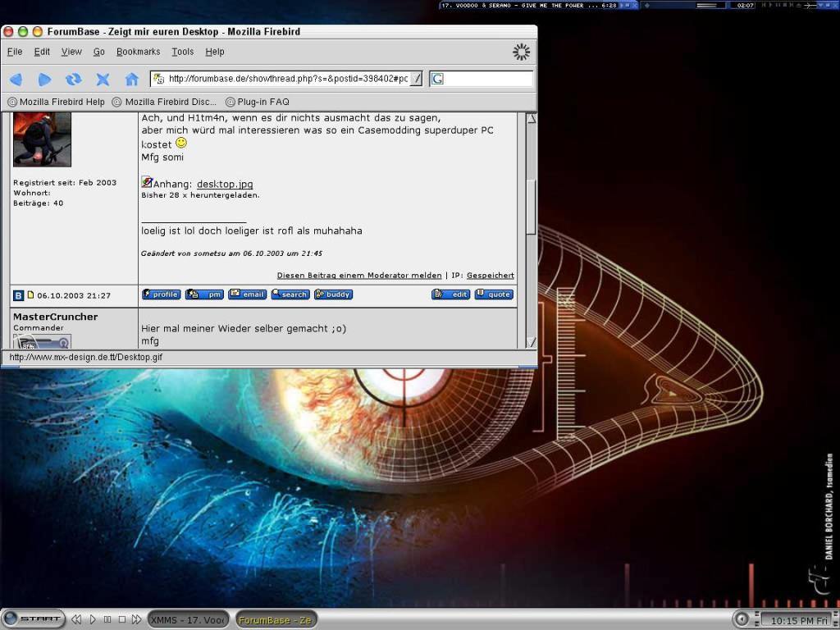Click the Gespeichert IP link

[491, 276]
